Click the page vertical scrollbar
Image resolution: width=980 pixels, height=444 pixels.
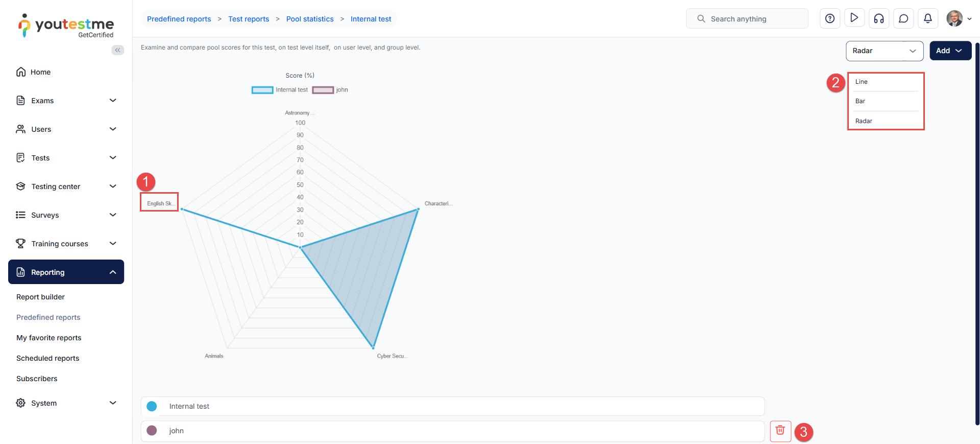pyautogui.click(x=977, y=233)
